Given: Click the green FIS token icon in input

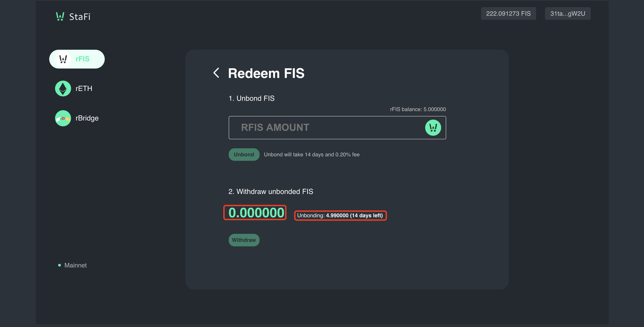Looking at the screenshot, I should (x=433, y=128).
